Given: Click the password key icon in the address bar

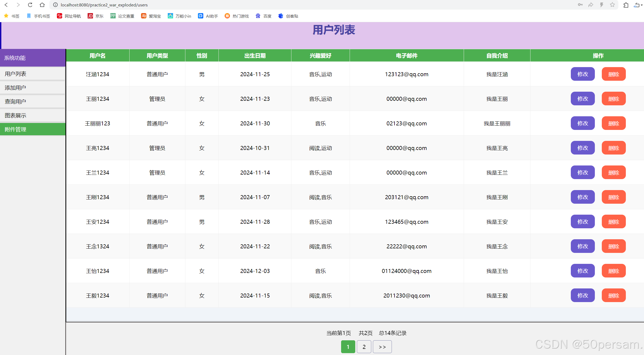Looking at the screenshot, I should point(580,5).
